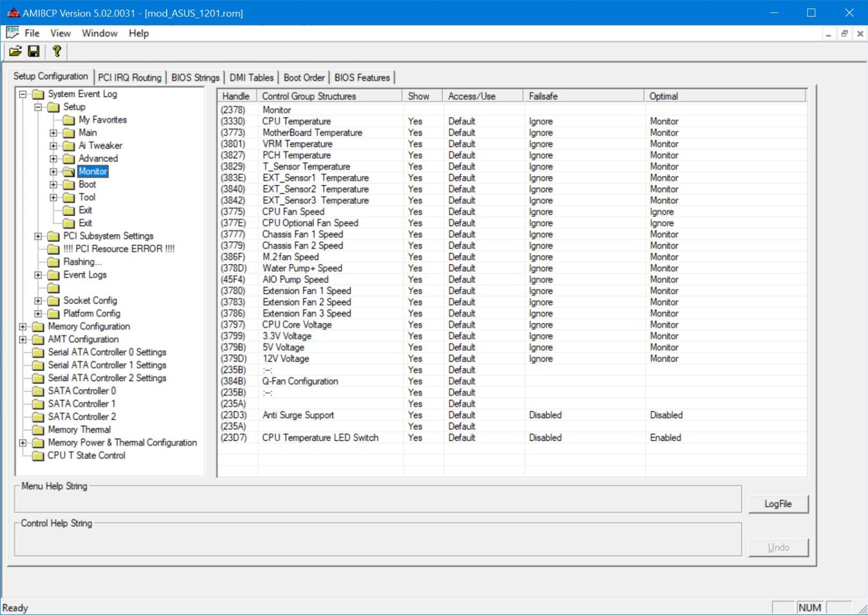Collapse the System Event Log node
This screenshot has height=615, width=868.
(23, 94)
